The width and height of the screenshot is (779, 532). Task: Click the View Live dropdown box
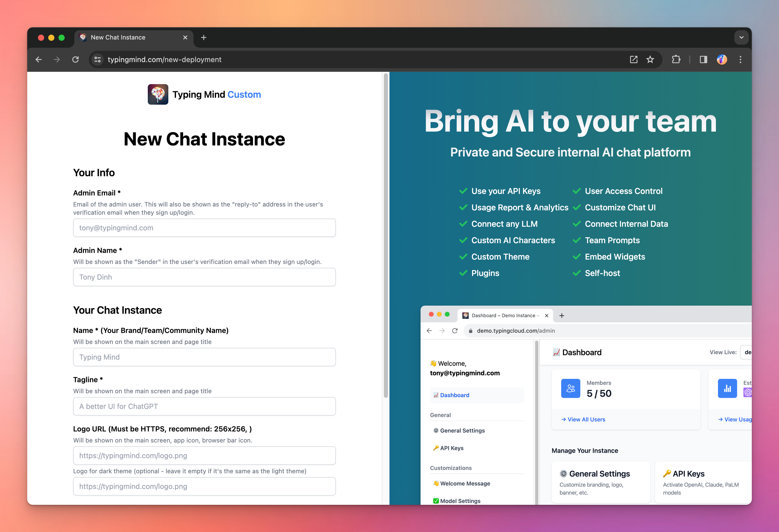pos(746,352)
